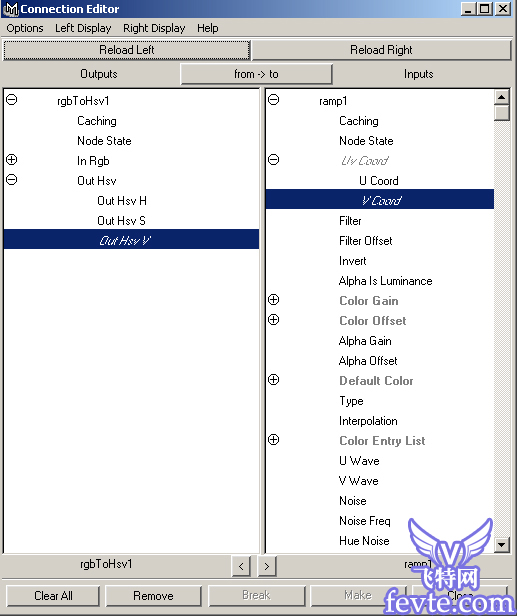
Task: Select Alpha Is Luminance attribute
Action: (x=385, y=281)
